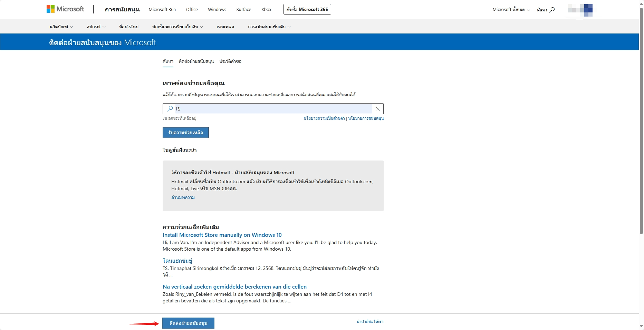Expand the อุปกรณ์ dropdown menu
Image resolution: width=644 pixels, height=330 pixels.
point(96,27)
